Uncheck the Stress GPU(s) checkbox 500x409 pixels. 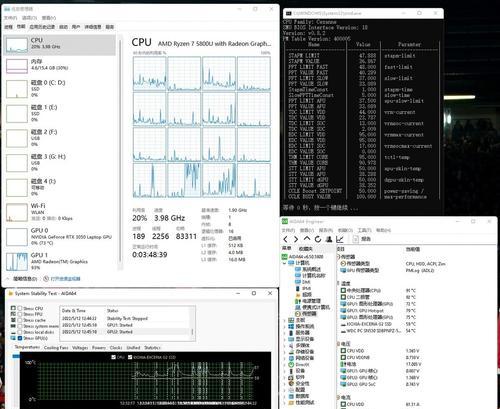20,338
